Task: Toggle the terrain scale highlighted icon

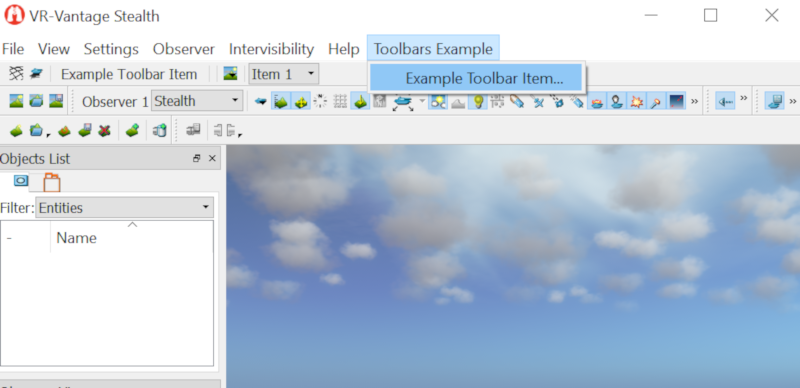Action: (x=280, y=101)
